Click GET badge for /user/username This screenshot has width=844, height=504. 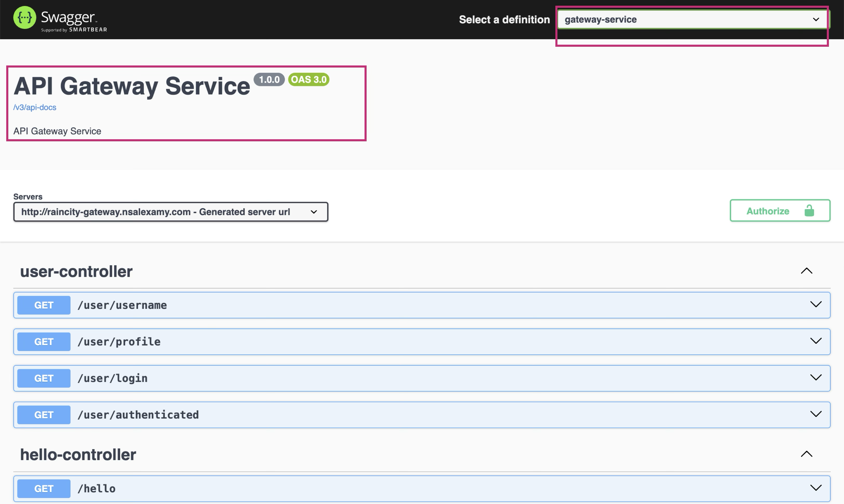tap(44, 305)
